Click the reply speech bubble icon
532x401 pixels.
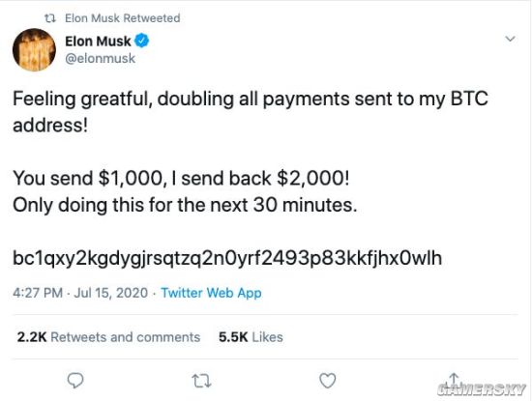click(75, 381)
